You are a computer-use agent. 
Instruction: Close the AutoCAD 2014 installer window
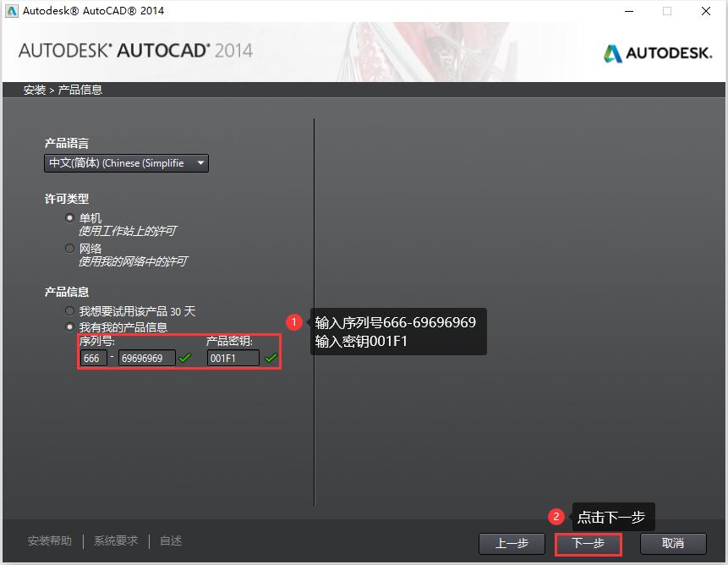click(x=706, y=11)
